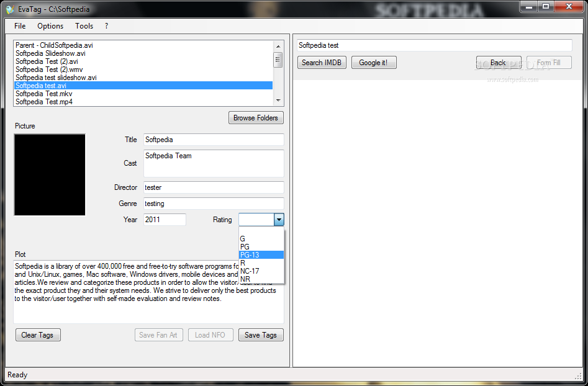Click the Form Fill button

click(x=549, y=63)
